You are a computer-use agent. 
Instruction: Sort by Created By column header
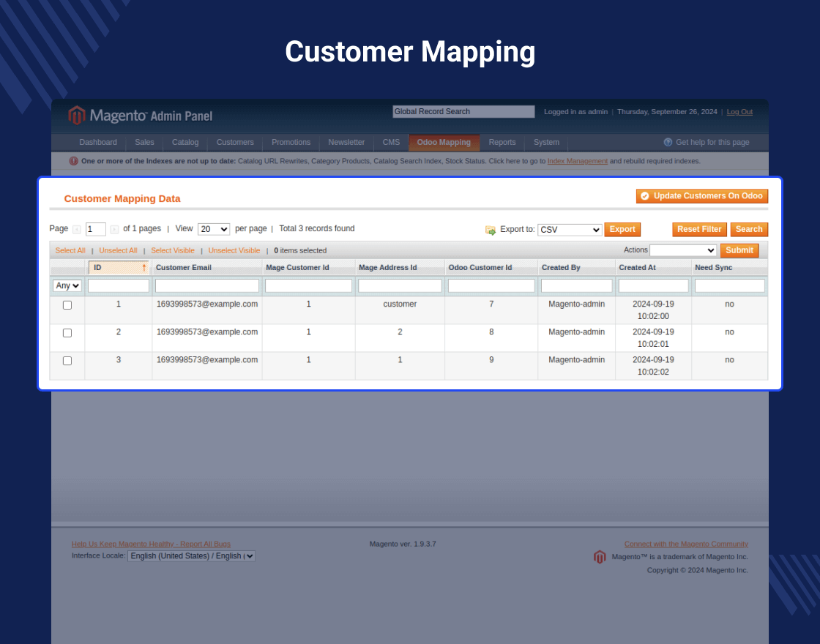click(561, 268)
